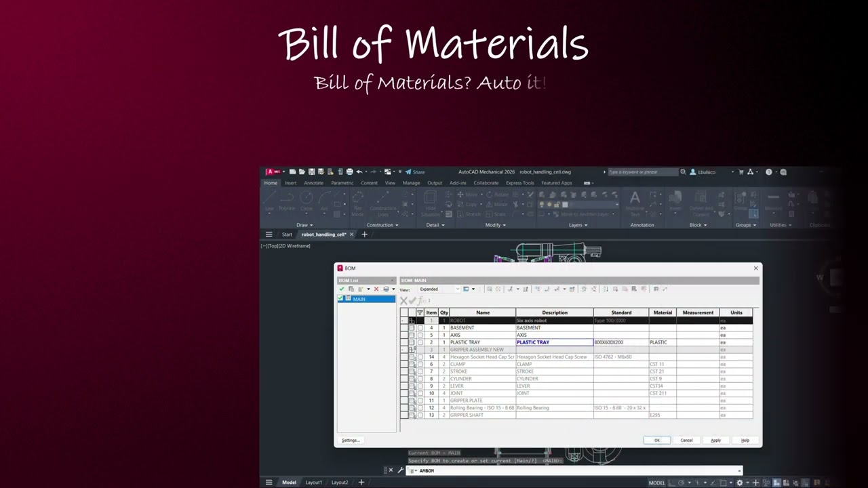868x488 pixels.
Task: Click the Six axis robot description cell
Action: 555,321
